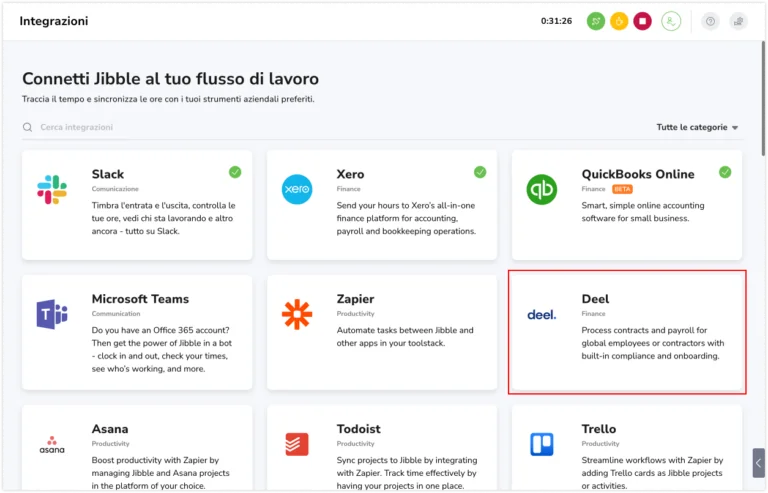Click the Productivity label under Trello

pyautogui.click(x=600, y=444)
